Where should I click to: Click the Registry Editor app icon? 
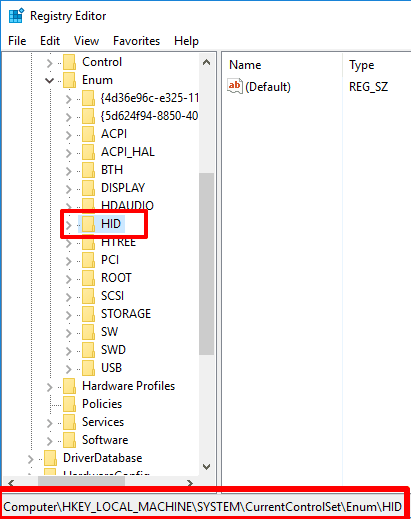(x=16, y=16)
